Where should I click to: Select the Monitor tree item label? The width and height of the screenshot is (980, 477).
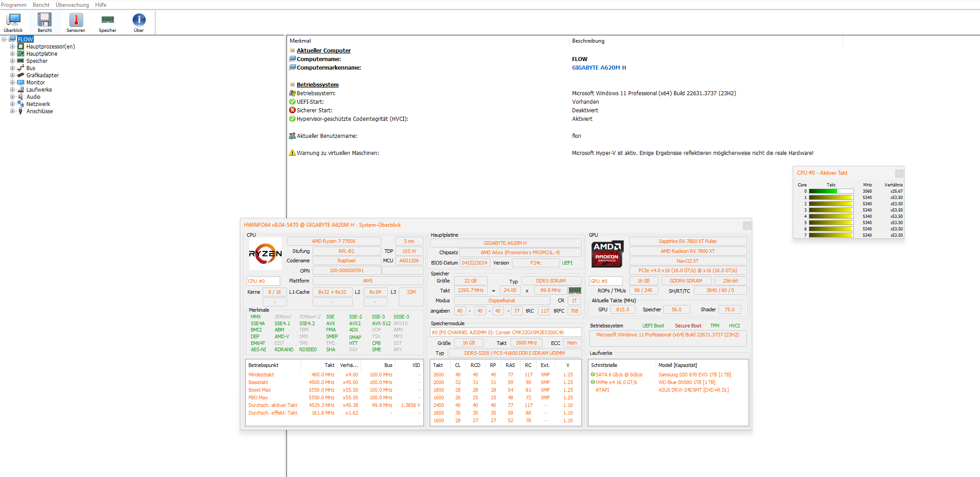tap(35, 83)
